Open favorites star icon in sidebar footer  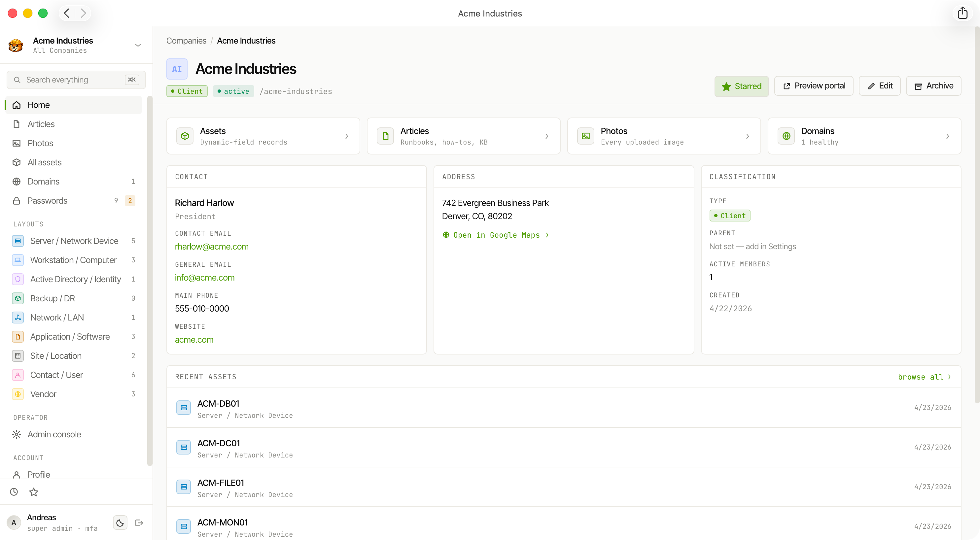pos(33,492)
